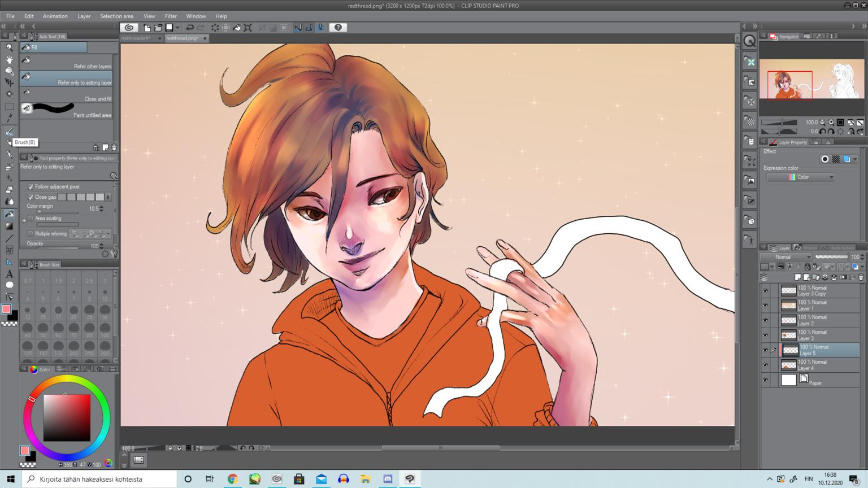Image resolution: width=868 pixels, height=488 pixels.
Task: Select the Zoom magnifier tool
Action: (10, 47)
